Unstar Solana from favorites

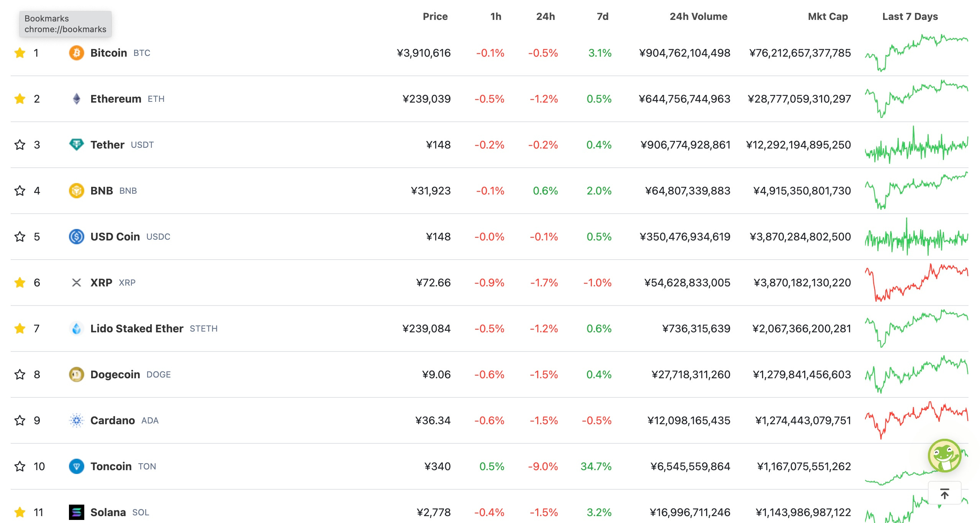[x=20, y=512]
